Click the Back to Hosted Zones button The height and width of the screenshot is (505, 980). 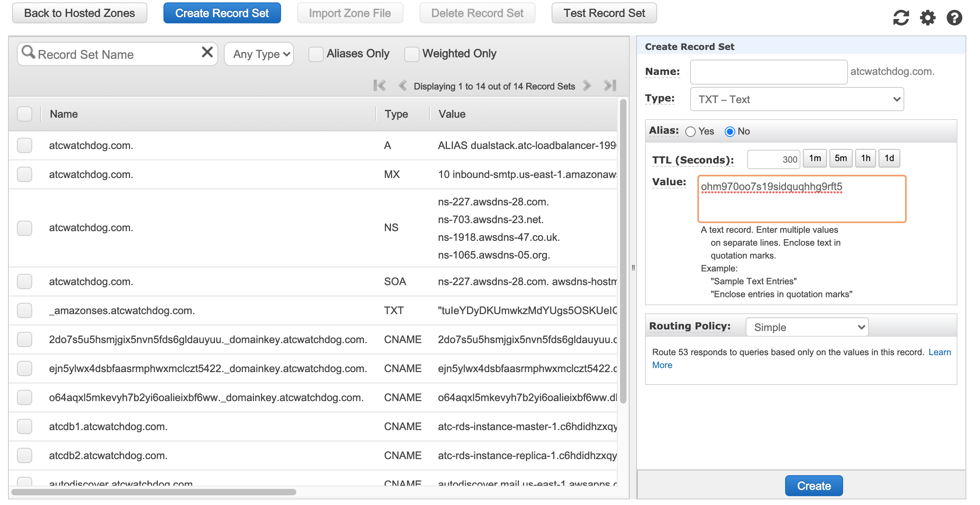pos(79,13)
